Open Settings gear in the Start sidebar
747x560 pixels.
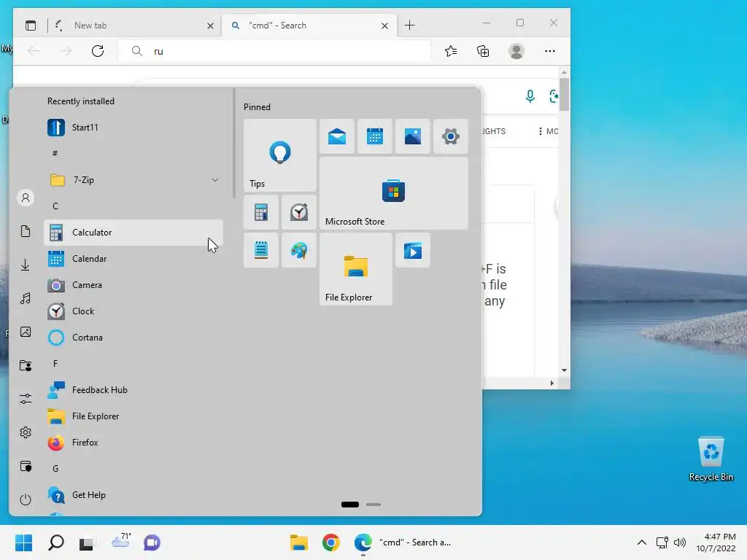[x=26, y=432]
